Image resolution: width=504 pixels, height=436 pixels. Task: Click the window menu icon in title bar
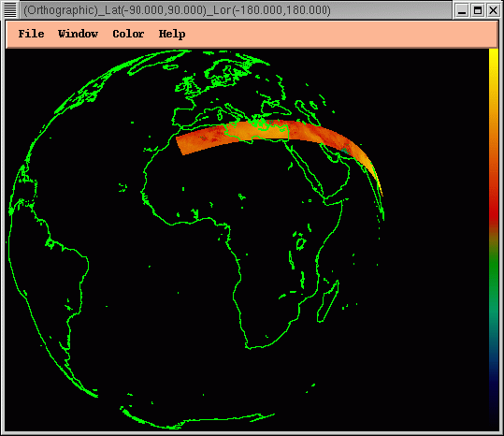[x=10, y=10]
